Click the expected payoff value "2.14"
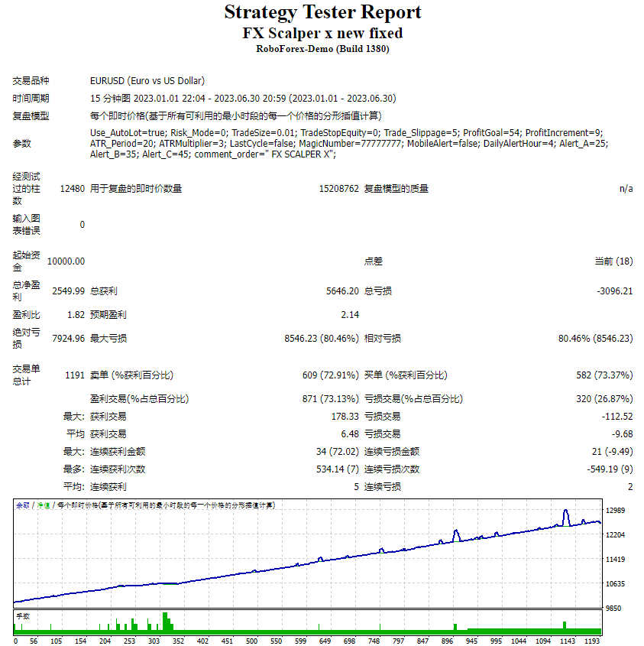The image size is (644, 646). coord(350,315)
